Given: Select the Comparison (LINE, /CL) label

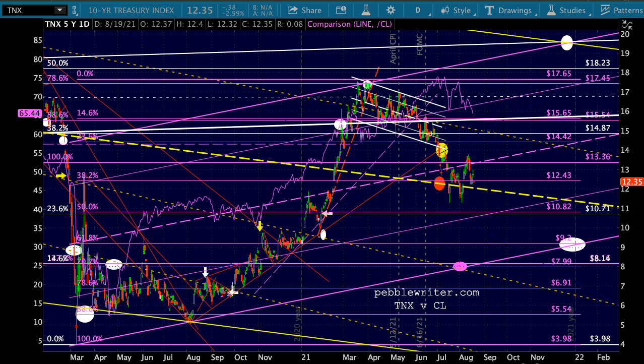Looking at the screenshot, I should click(x=349, y=24).
